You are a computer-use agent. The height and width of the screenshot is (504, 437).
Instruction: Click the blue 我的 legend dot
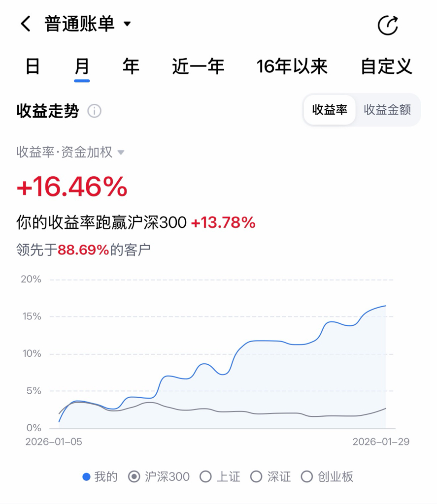[x=86, y=476]
